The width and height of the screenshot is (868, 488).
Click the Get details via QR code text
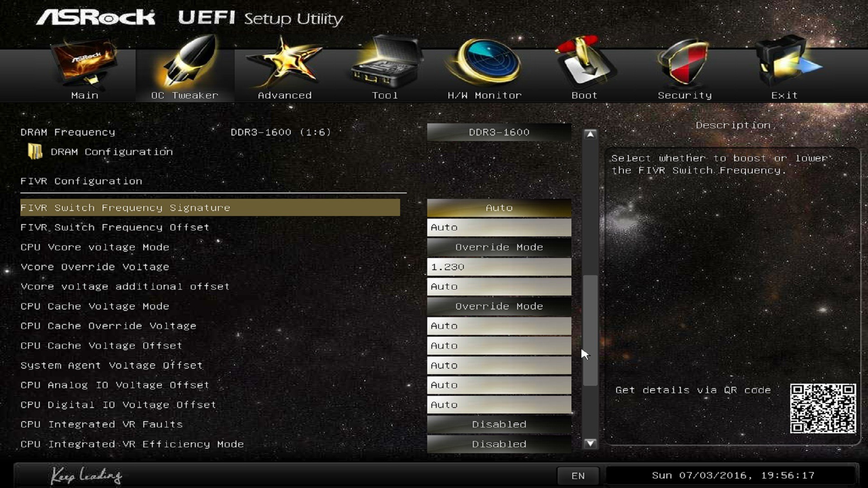click(693, 390)
